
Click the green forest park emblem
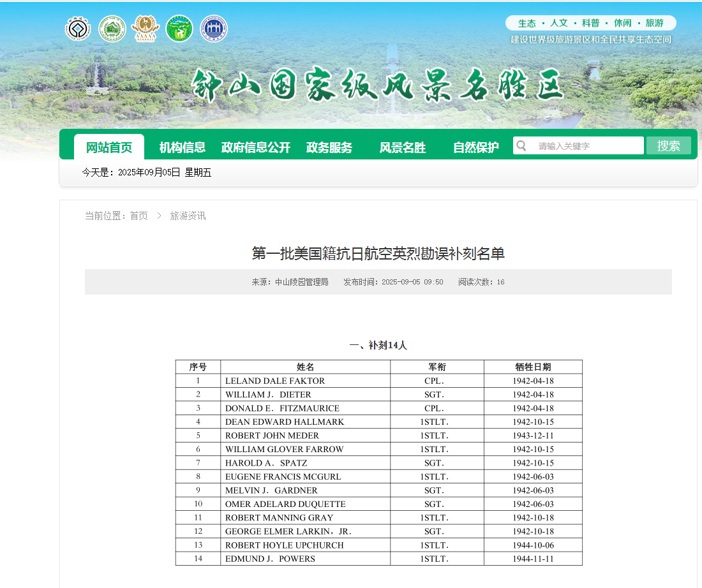tap(179, 29)
